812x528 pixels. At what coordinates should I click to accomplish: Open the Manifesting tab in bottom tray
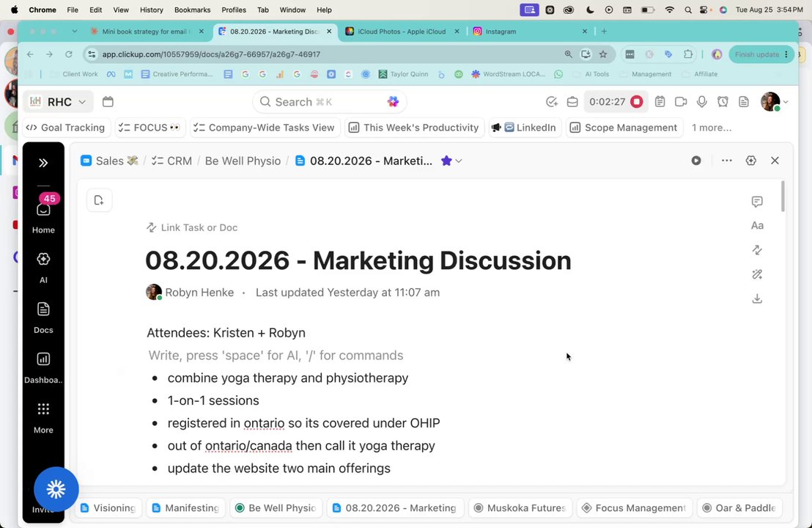point(186,507)
